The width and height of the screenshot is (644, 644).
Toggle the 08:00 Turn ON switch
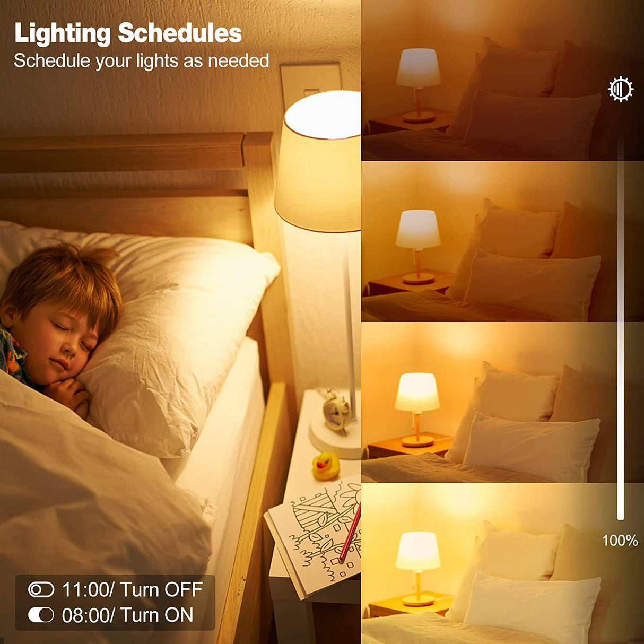(41, 615)
